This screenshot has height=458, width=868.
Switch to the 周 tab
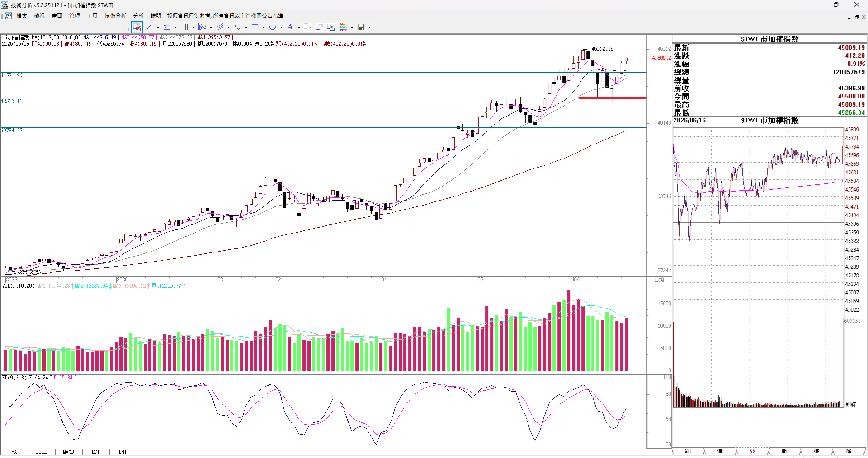(784, 451)
